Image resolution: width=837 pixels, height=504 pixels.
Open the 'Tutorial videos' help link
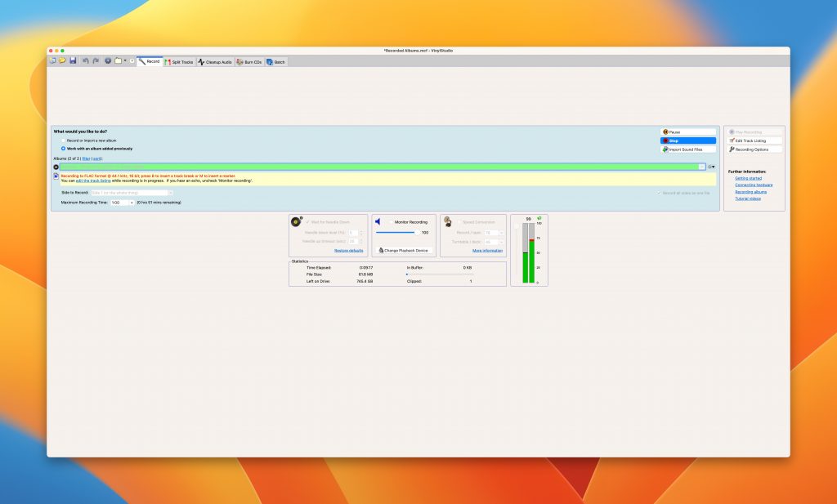click(x=748, y=199)
